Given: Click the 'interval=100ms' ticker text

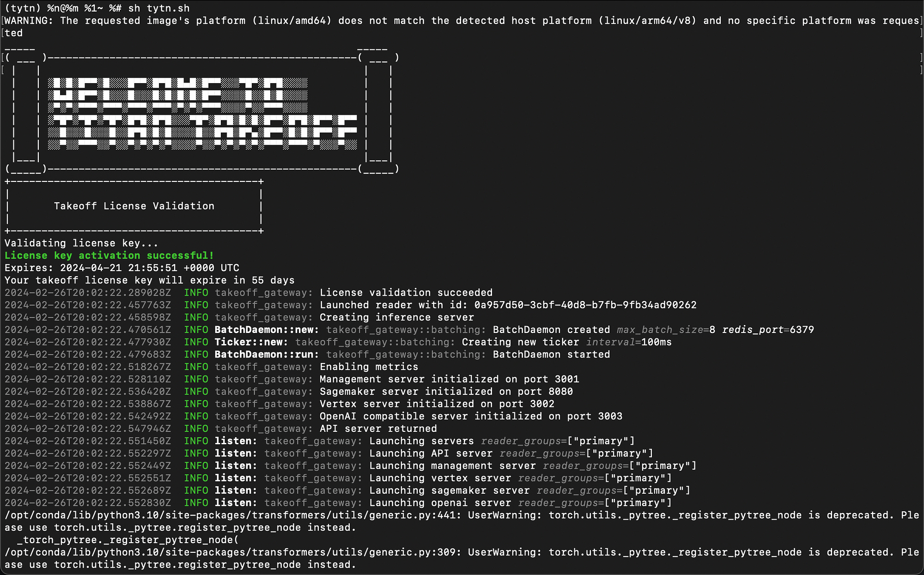Looking at the screenshot, I should (628, 342).
